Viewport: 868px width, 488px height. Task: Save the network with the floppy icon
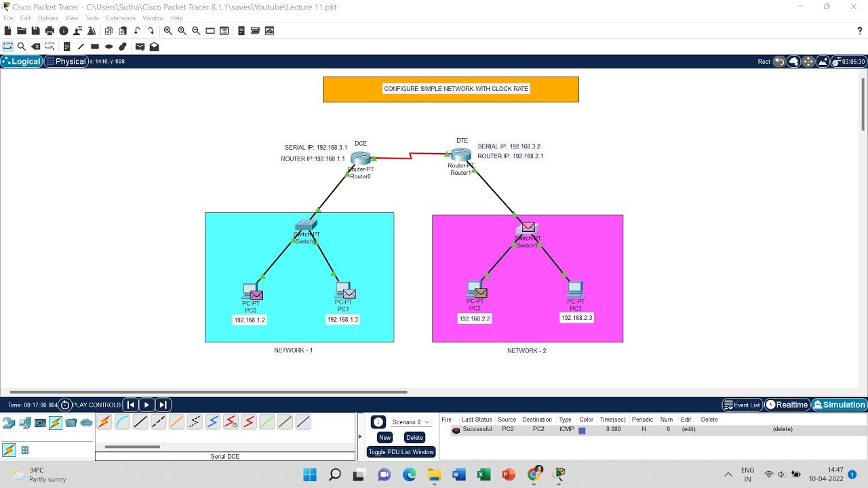coord(35,30)
